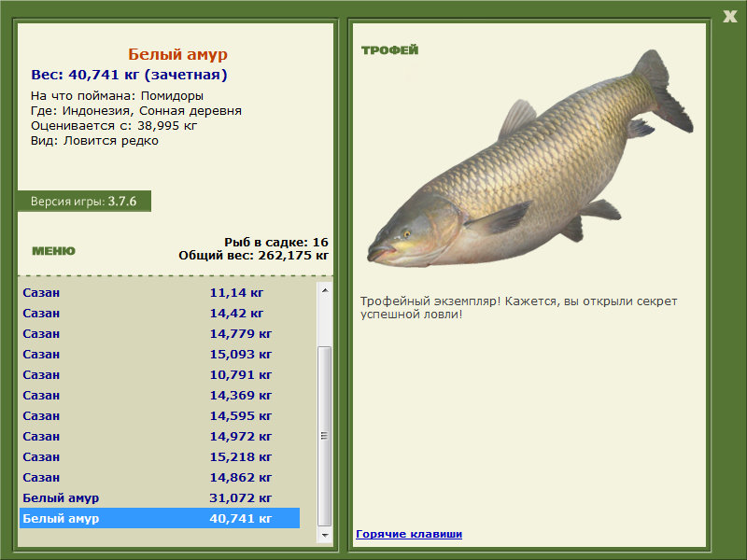Select Сазан 14,595 кг row
Screen dimensions: 747x560
point(160,415)
